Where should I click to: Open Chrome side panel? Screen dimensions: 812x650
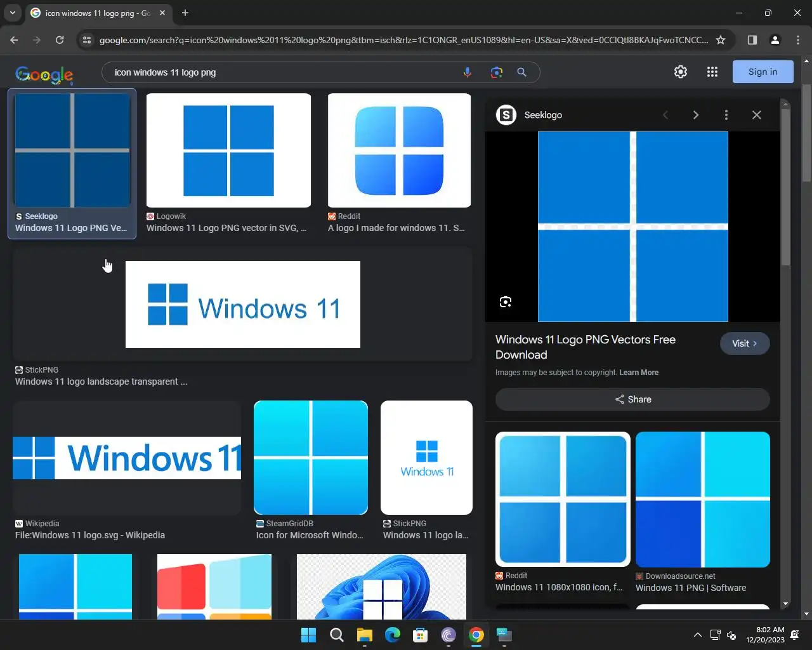pos(752,40)
